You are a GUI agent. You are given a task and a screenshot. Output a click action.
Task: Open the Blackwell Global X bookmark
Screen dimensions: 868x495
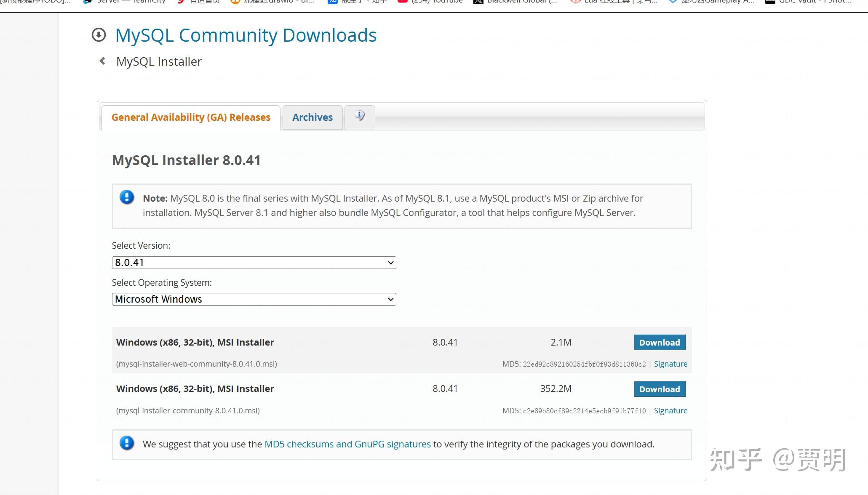point(515,2)
